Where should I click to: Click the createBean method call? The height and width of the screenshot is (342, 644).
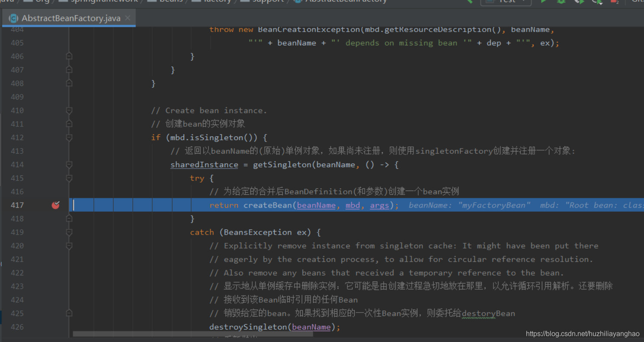pyautogui.click(x=268, y=205)
